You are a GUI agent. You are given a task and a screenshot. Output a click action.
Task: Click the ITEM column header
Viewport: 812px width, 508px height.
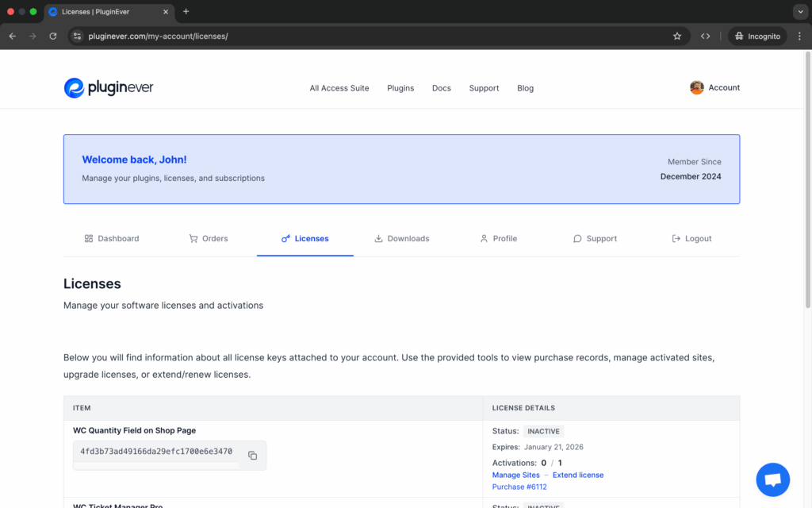pyautogui.click(x=82, y=408)
